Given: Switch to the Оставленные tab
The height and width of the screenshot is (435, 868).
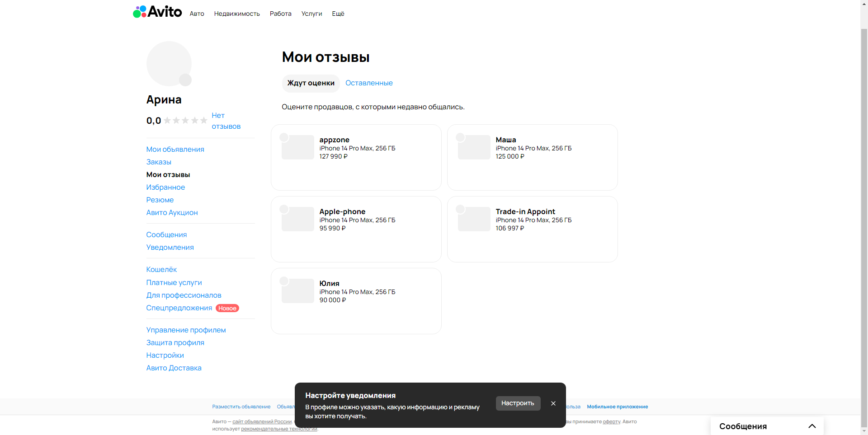Looking at the screenshot, I should [369, 83].
